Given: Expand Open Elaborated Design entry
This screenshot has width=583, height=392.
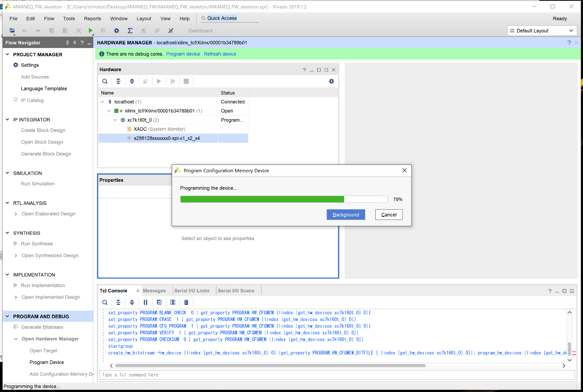Looking at the screenshot, I should coord(16,214).
